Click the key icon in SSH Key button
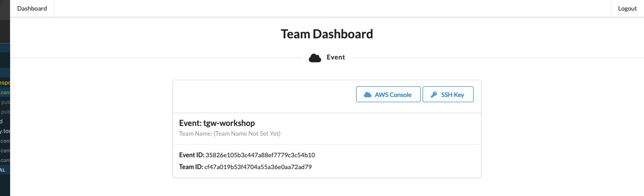Screen dimensions: 644x196 434,95
